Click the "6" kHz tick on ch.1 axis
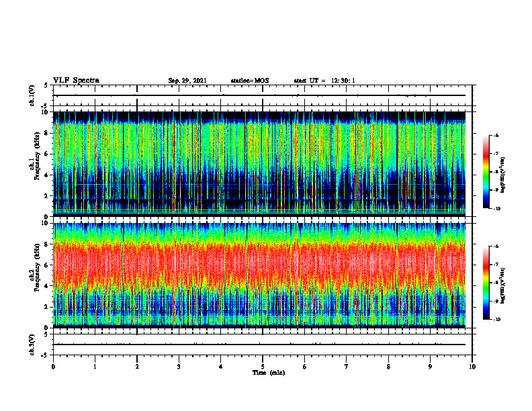 click(x=47, y=154)
